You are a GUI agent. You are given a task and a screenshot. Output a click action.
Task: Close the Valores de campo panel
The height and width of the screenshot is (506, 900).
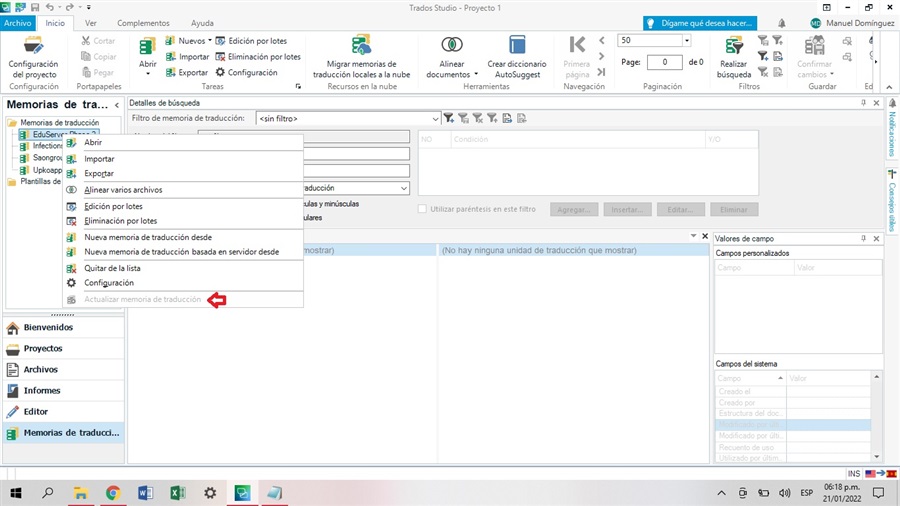(x=876, y=238)
